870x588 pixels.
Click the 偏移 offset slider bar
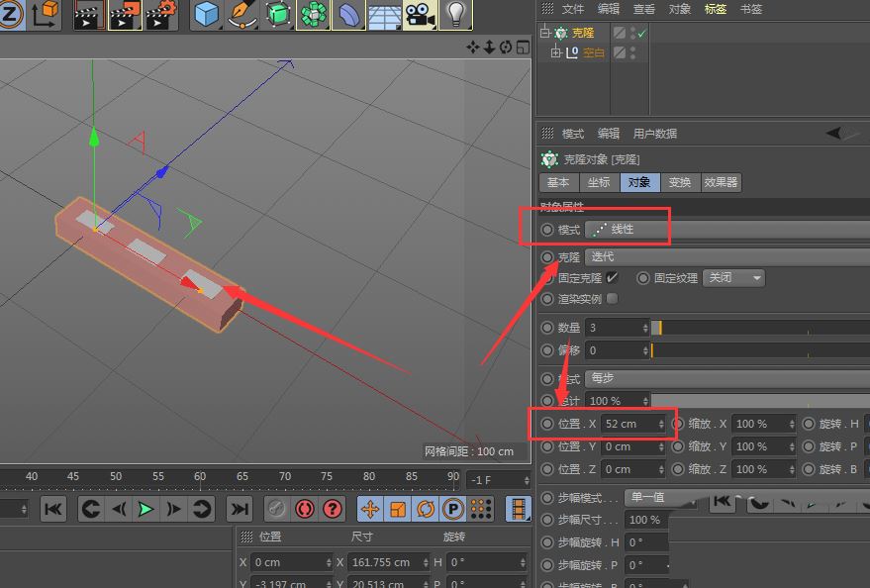pyautogui.click(x=760, y=350)
